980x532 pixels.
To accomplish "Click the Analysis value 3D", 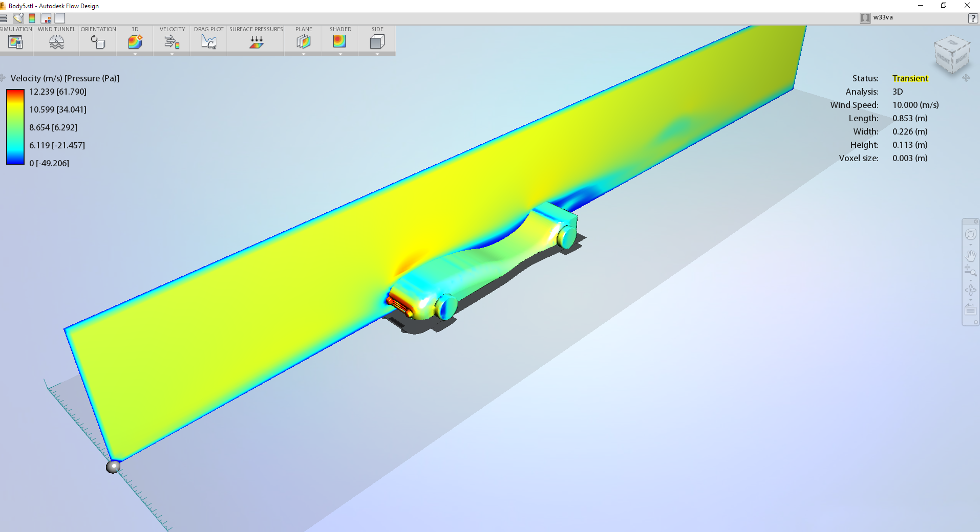I will (x=898, y=92).
